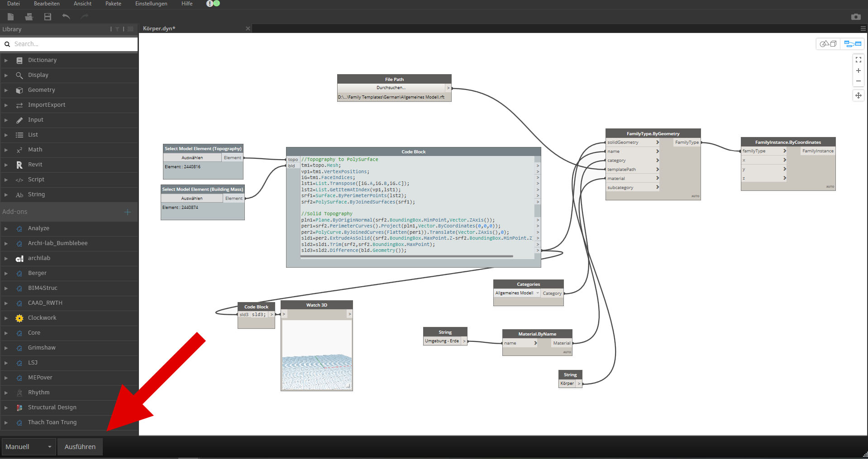This screenshot has height=459, width=868.
Task: Click the zoom to fit icon
Action: click(858, 60)
